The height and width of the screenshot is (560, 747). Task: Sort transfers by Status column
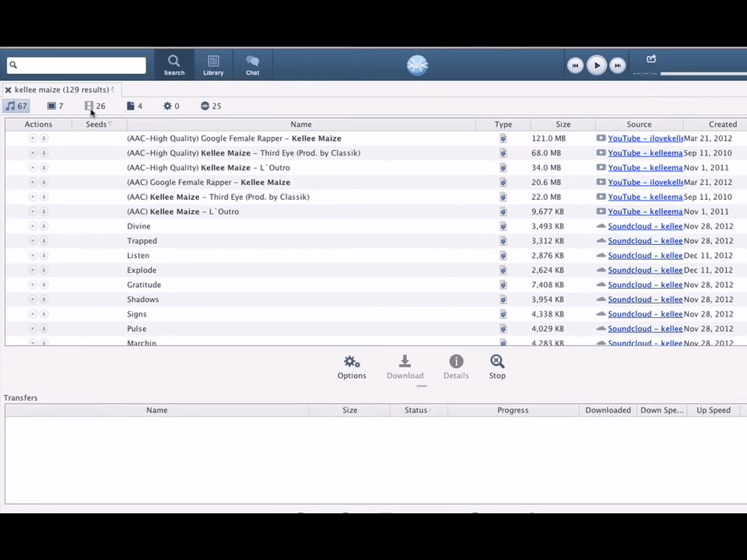click(419, 410)
